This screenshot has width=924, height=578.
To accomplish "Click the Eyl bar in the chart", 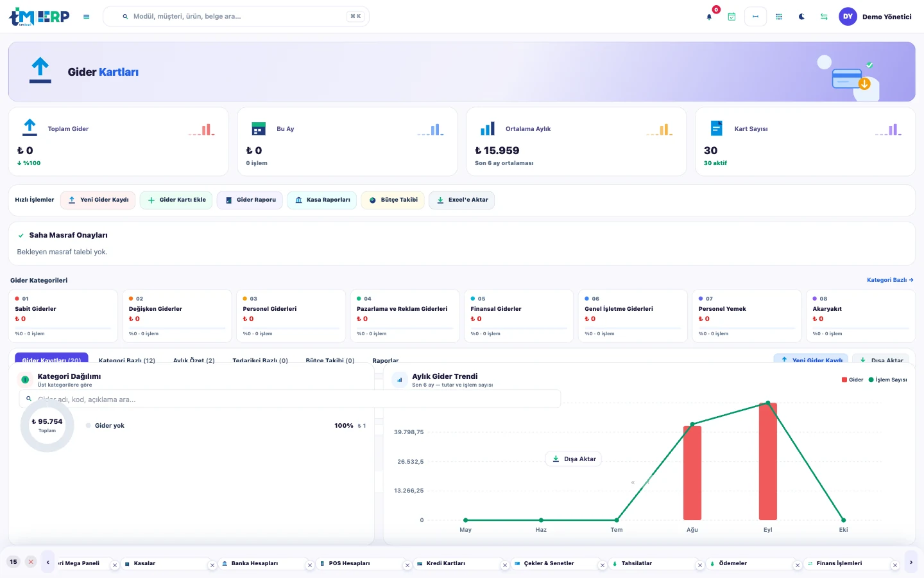I will click(768, 461).
